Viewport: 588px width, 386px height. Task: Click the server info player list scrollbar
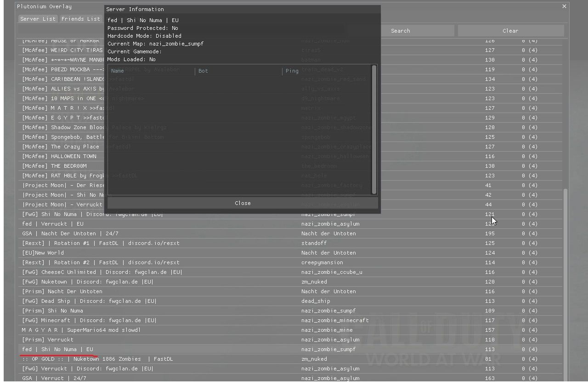tap(374, 130)
